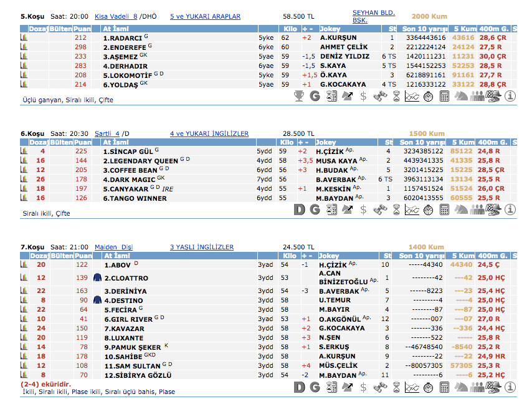Image resolution: width=532 pixels, height=409 pixels.
Task: Click the blue jockey silks next to 2.CLOATTRO
Action: (97, 278)
